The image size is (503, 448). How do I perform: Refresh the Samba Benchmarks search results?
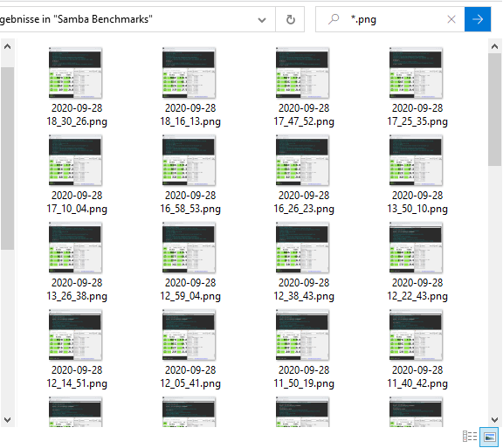[x=290, y=20]
